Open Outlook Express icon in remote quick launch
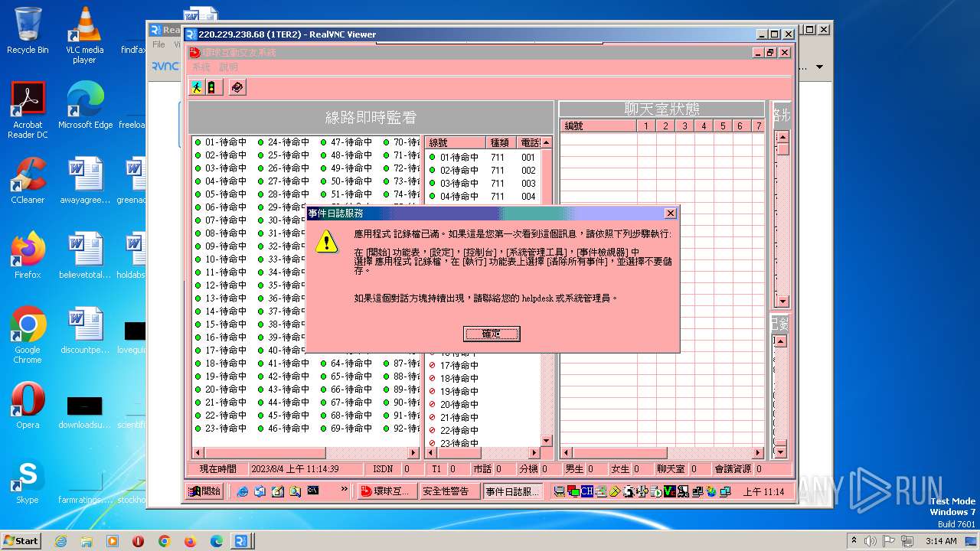Image resolution: width=980 pixels, height=551 pixels. [260, 491]
